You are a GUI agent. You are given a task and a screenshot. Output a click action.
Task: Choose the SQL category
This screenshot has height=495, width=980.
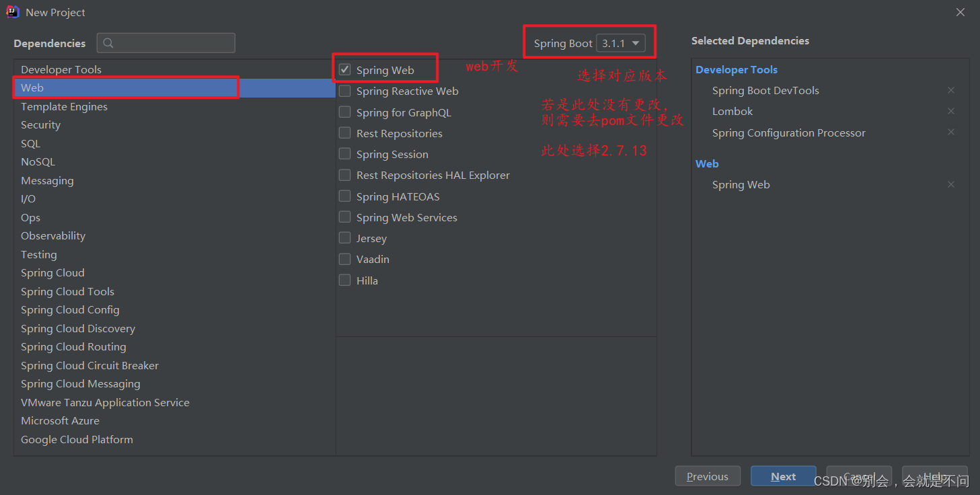(174, 143)
